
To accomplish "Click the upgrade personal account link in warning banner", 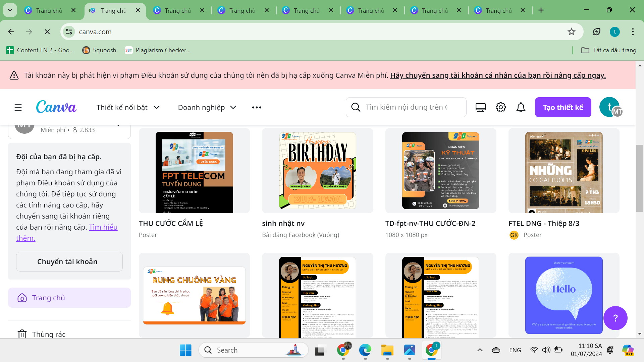I will coord(498,75).
